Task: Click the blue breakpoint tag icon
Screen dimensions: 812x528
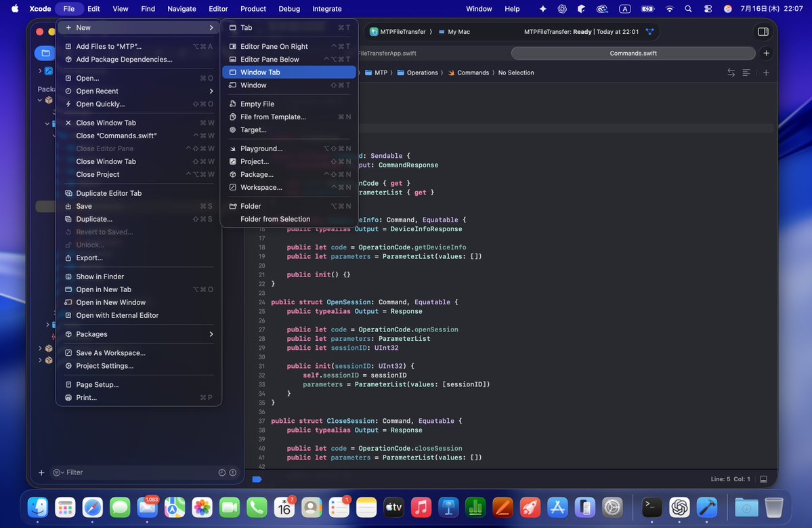Action: tap(257, 479)
